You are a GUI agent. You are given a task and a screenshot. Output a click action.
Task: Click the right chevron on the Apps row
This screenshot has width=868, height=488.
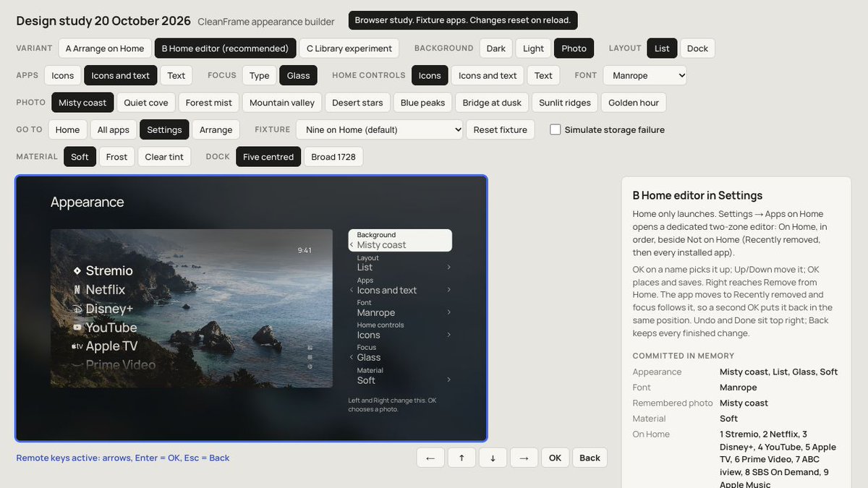(x=448, y=290)
